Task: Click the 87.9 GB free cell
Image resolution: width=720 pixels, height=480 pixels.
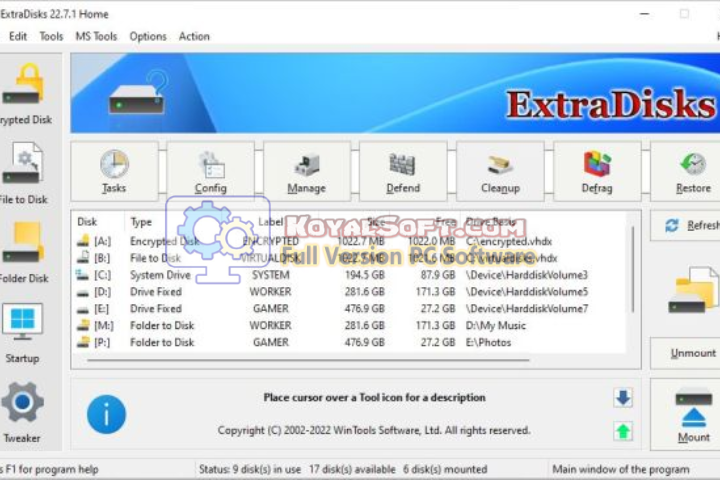Action: tap(438, 275)
